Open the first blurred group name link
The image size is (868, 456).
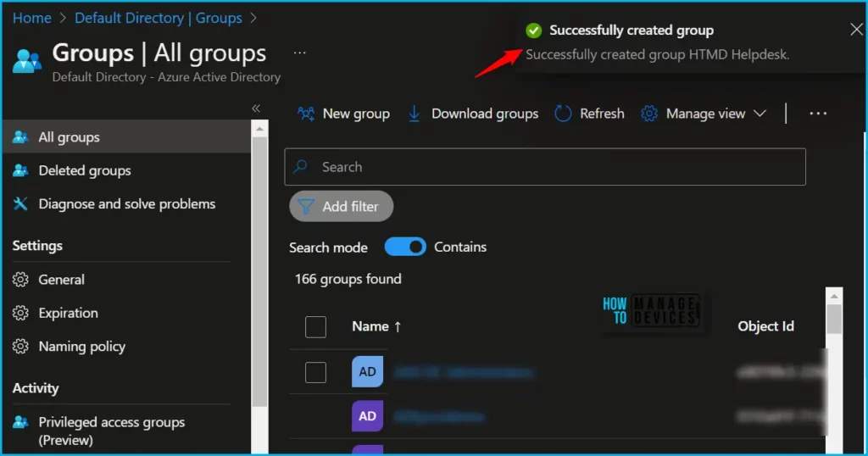[464, 372]
